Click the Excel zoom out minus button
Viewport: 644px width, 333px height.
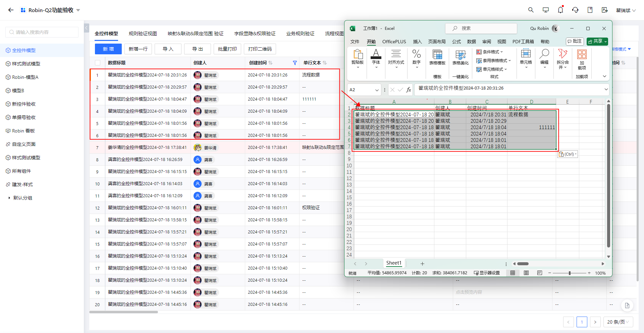550,273
